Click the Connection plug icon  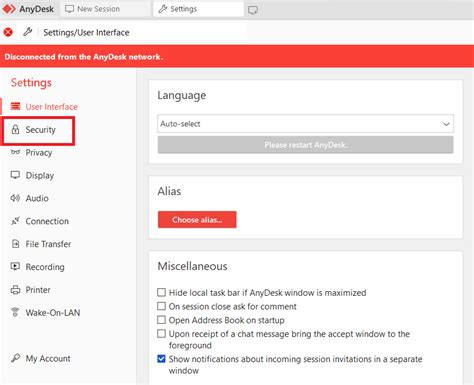tap(15, 221)
